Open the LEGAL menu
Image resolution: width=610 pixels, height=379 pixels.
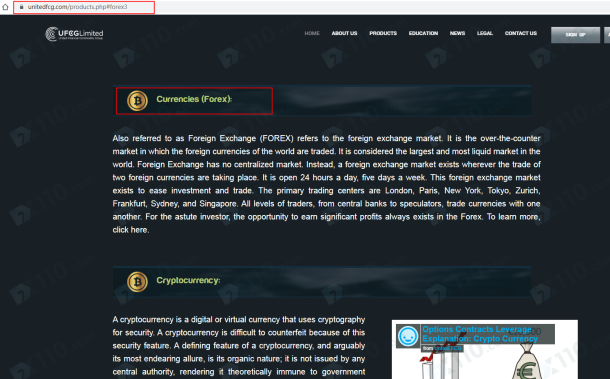point(485,33)
